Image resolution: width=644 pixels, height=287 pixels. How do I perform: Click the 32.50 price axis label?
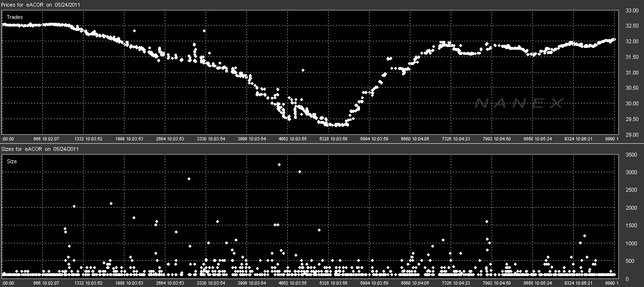tap(631, 26)
